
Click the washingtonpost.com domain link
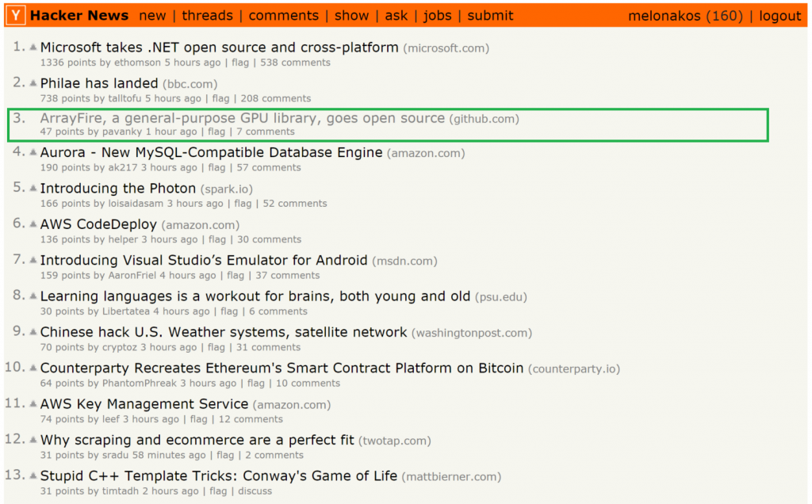tap(472, 333)
